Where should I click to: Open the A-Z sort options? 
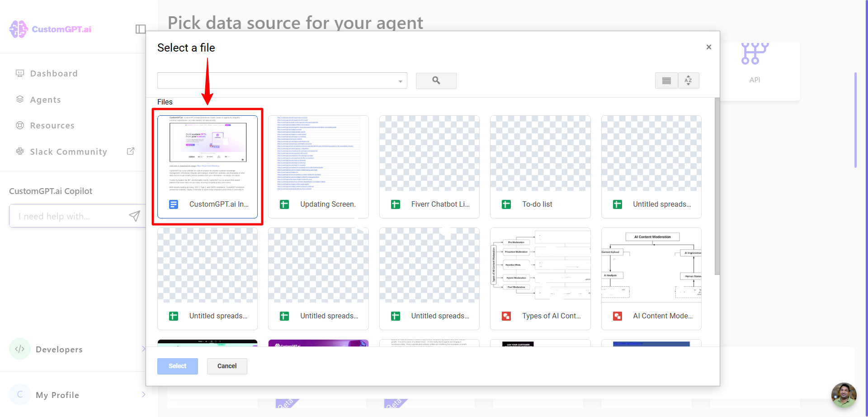tap(688, 81)
